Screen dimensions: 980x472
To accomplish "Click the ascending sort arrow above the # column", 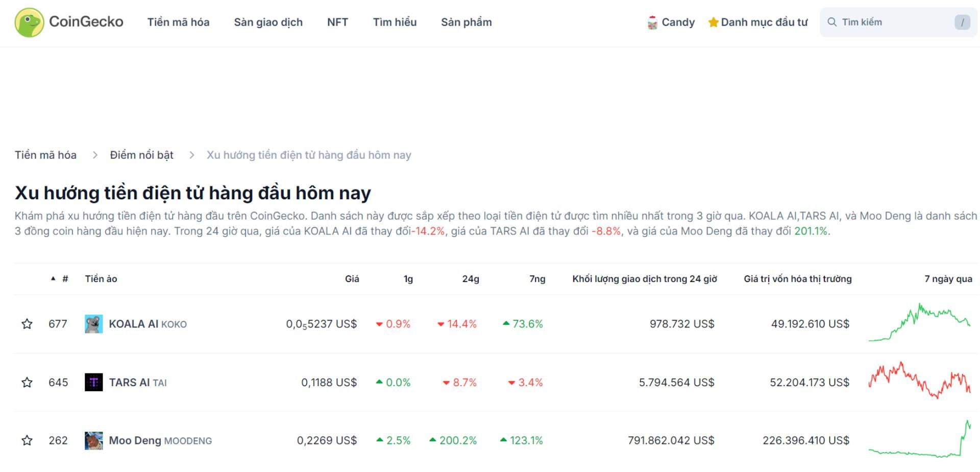I will (x=53, y=279).
